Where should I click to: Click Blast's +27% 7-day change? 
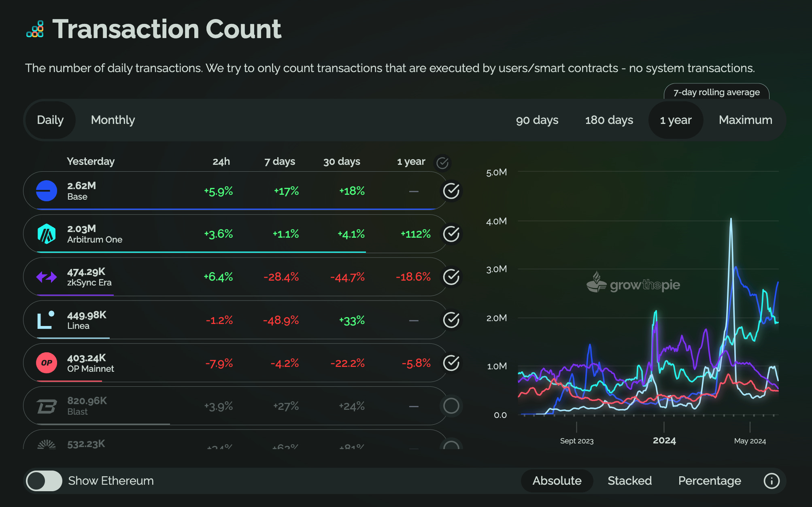click(286, 406)
